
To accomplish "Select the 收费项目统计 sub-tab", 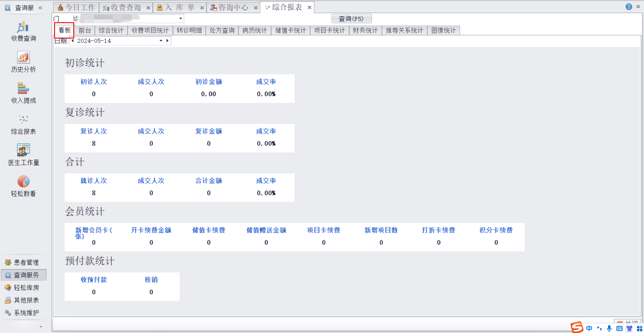I will 150,31.
